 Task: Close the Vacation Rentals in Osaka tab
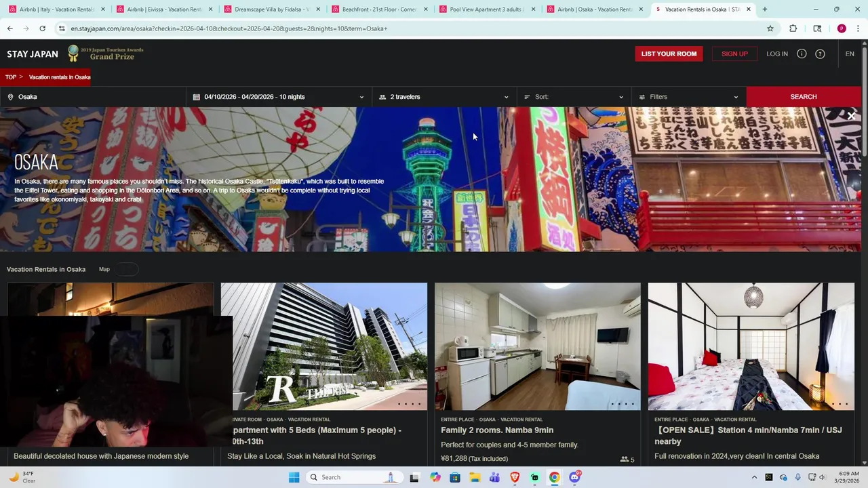[x=749, y=9]
